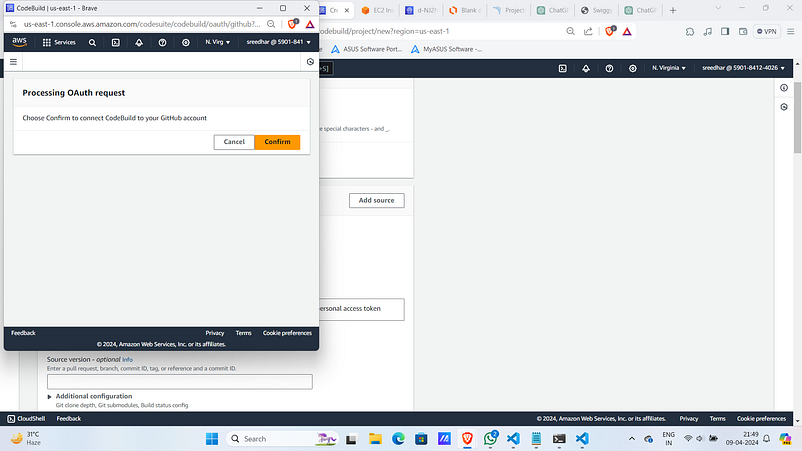Open the AWS Services grid menu
The height and width of the screenshot is (451, 802).
tap(59, 42)
